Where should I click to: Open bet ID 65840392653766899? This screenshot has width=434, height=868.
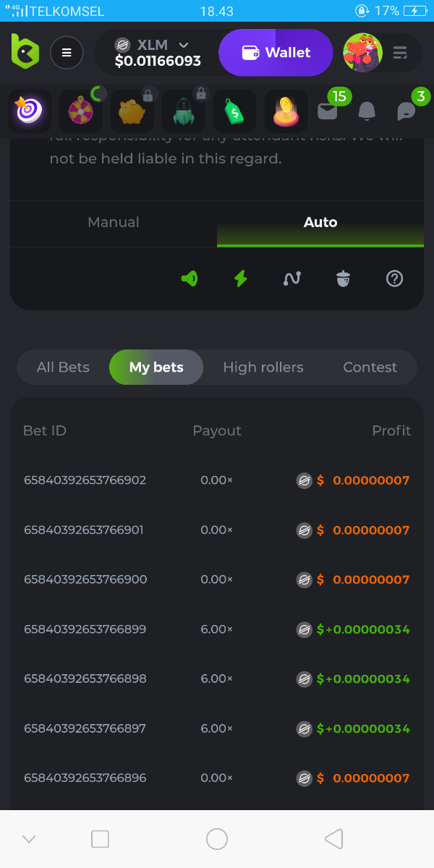pos(85,629)
